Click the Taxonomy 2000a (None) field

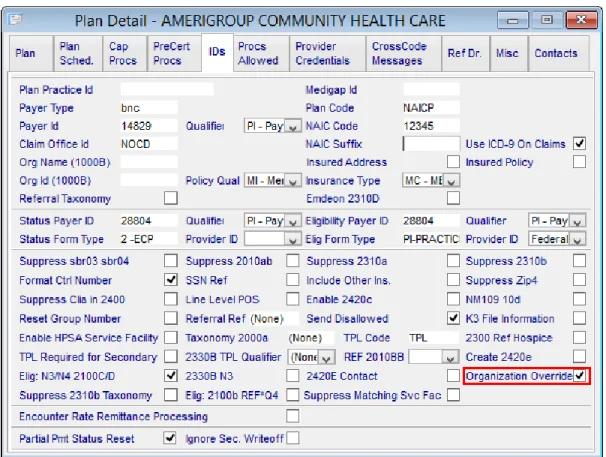(311, 338)
